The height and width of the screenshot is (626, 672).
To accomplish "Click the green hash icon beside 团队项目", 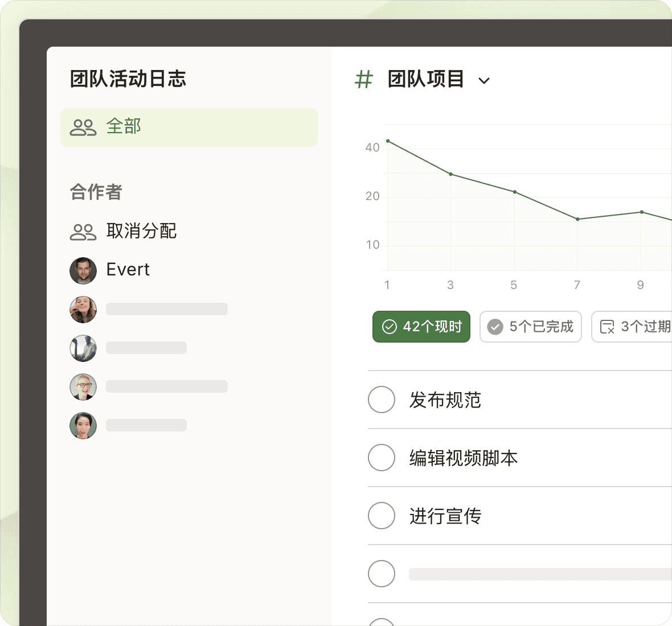I will tap(363, 80).
